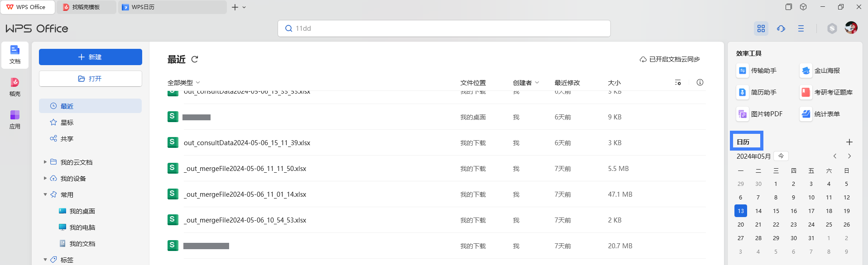Switch to the WPS日历 tab
The width and height of the screenshot is (868, 265).
(172, 7)
